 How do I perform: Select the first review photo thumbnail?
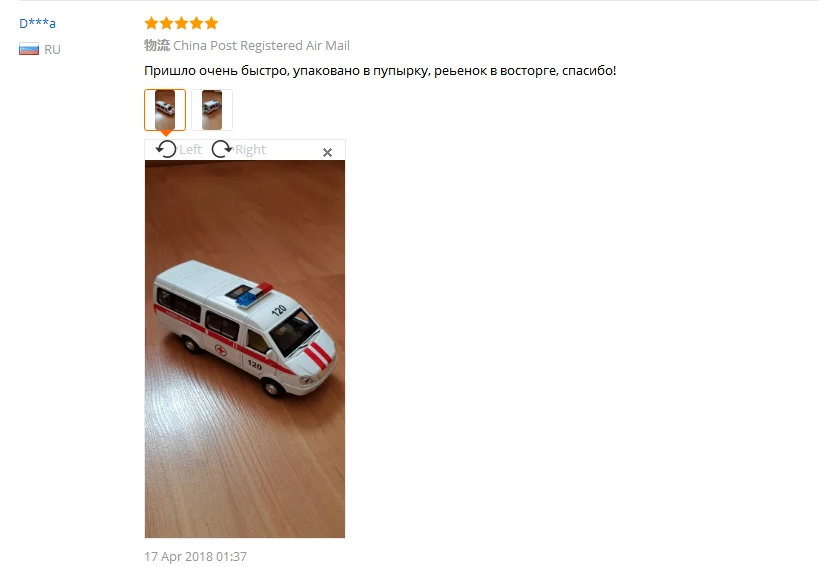pos(165,110)
